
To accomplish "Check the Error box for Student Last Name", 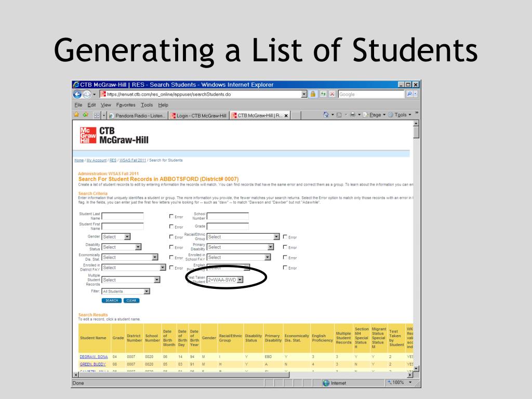I will (171, 216).
